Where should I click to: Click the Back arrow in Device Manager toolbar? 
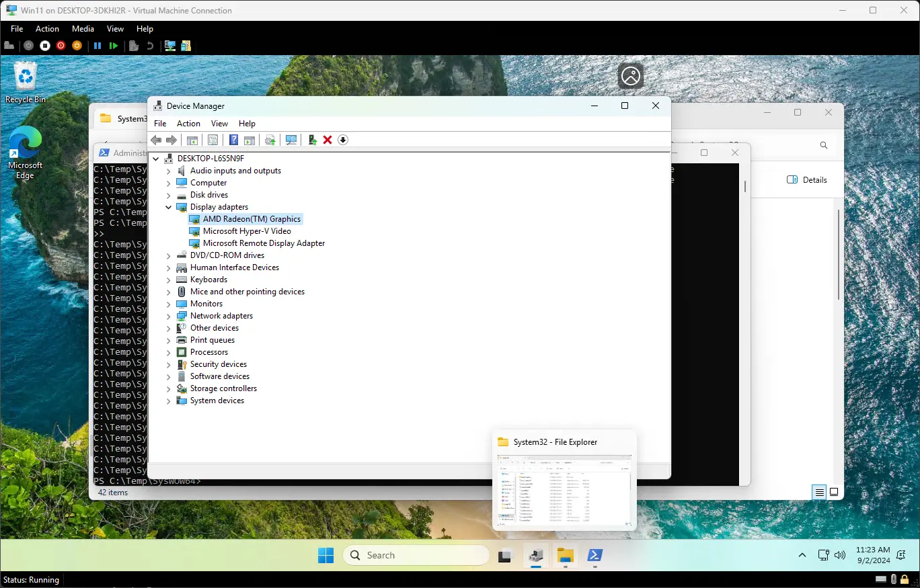tap(156, 140)
